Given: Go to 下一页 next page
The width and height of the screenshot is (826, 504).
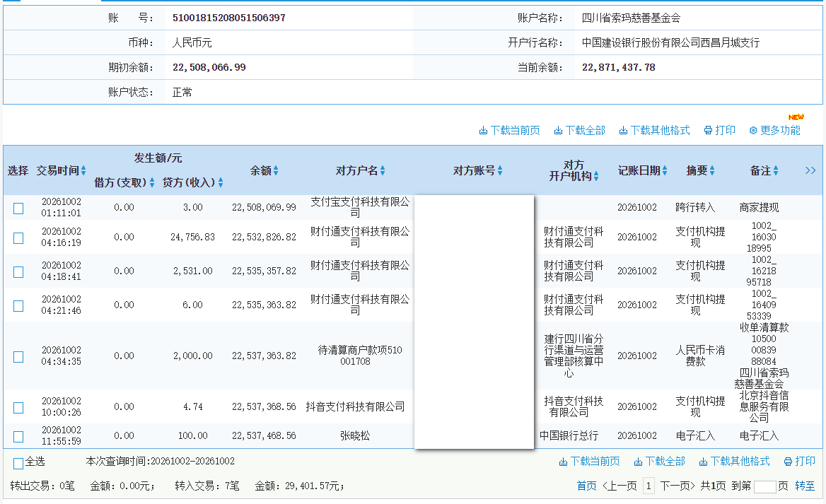Looking at the screenshot, I should pos(677,486).
